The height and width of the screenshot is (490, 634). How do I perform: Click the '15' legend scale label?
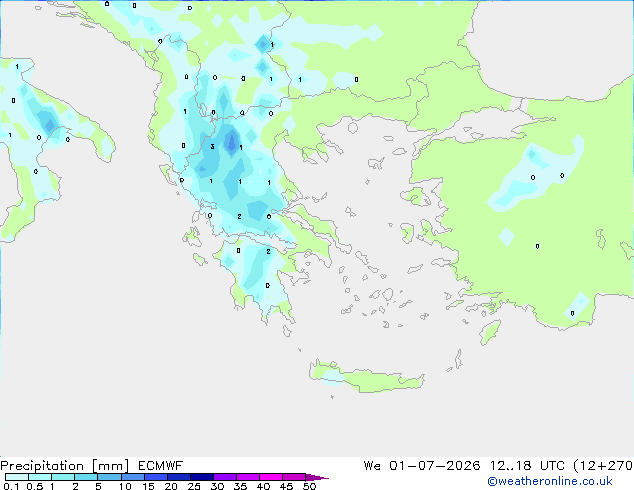pos(148,486)
